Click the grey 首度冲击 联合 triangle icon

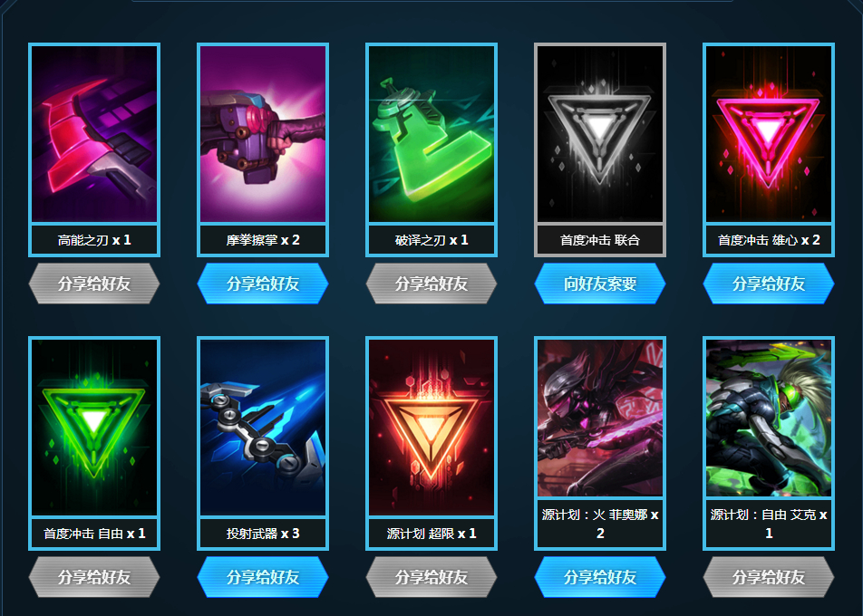tap(600, 134)
